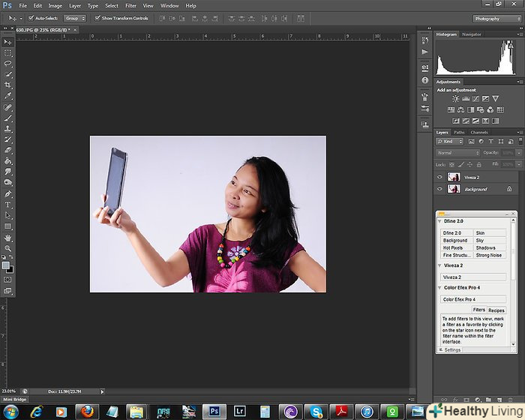Hide the Viveza 2 layer
The width and height of the screenshot is (525, 420).
tap(440, 177)
